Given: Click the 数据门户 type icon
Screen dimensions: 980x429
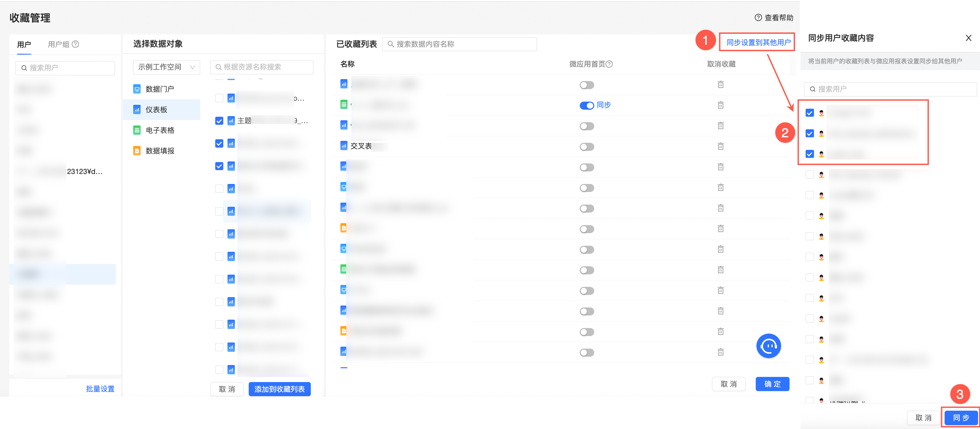Looking at the screenshot, I should 137,89.
